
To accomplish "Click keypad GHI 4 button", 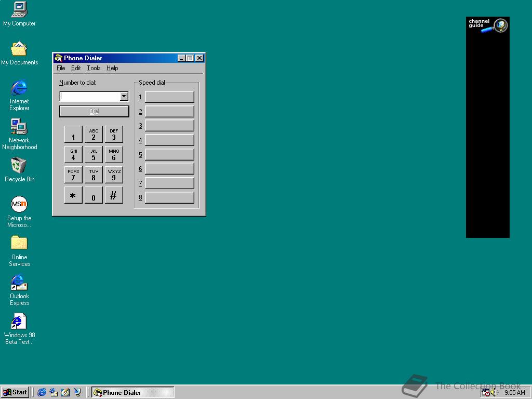I will tap(73, 155).
